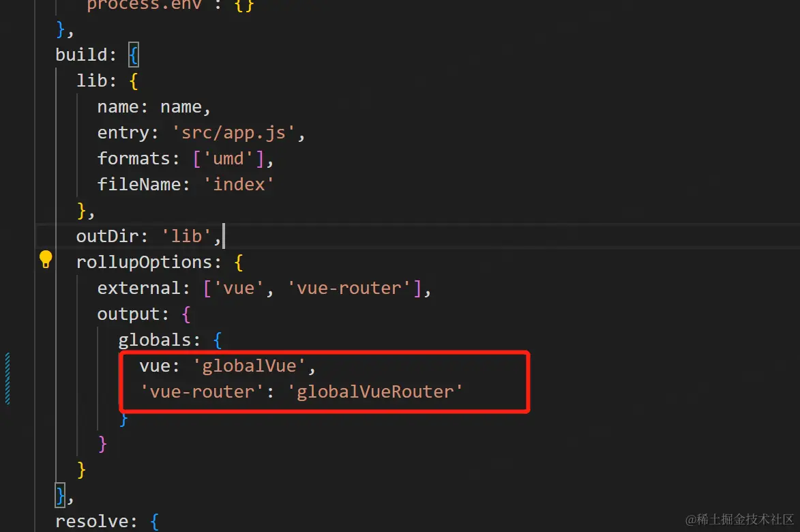Click the 'globalVueRouter' string value
This screenshot has width=800, height=532.
click(x=376, y=391)
